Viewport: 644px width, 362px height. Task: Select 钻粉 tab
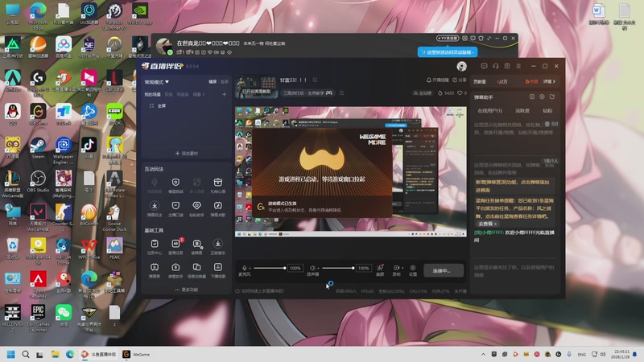point(547,111)
